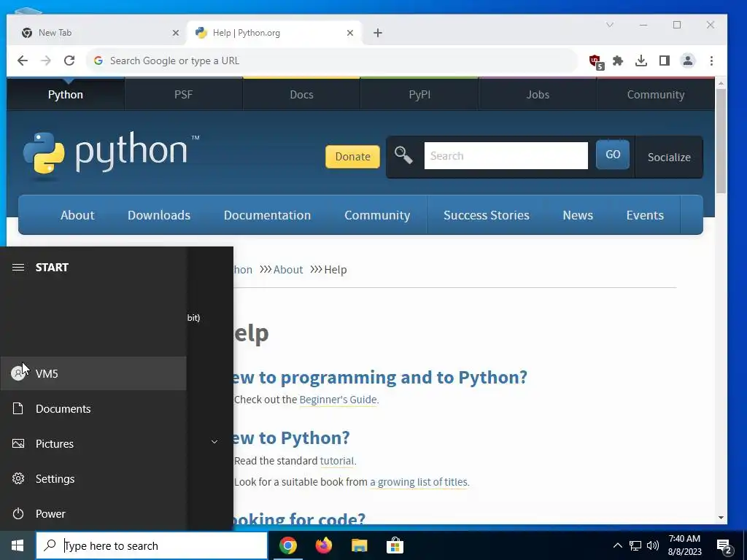Image resolution: width=747 pixels, height=560 pixels.
Task: Click in the Python.org Search field
Action: click(x=506, y=155)
